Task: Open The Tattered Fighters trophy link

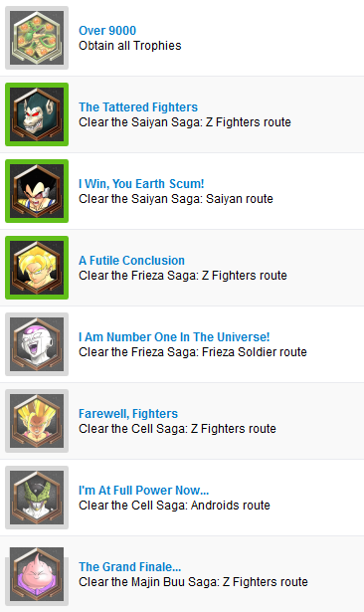Action: pyautogui.click(x=138, y=106)
